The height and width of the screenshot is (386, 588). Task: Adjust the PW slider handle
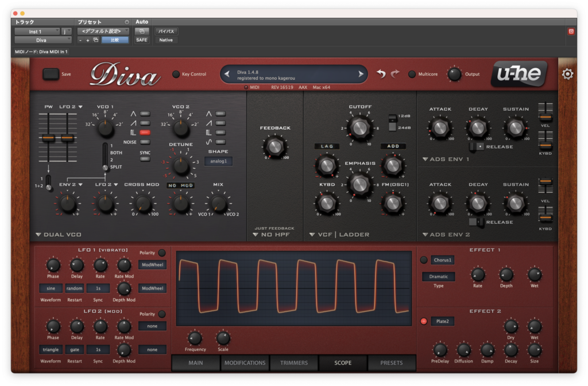pyautogui.click(x=48, y=138)
